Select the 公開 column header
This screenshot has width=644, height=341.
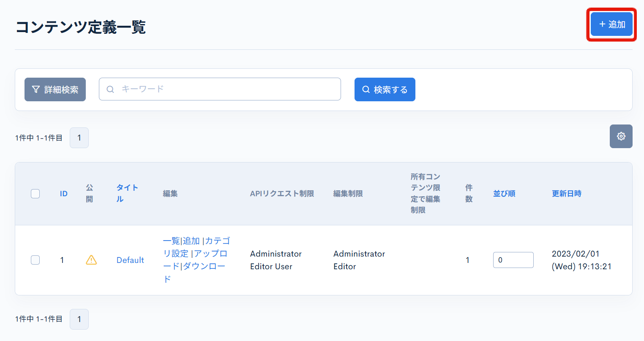click(x=90, y=193)
